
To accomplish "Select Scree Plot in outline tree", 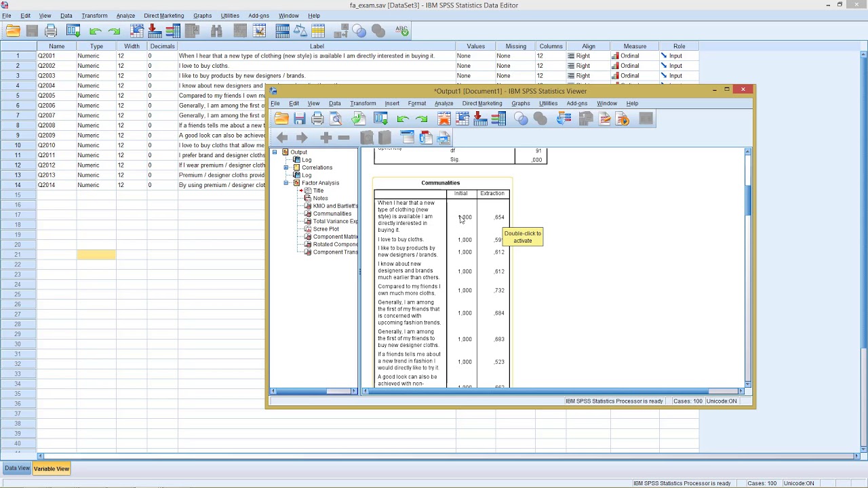I will [326, 229].
